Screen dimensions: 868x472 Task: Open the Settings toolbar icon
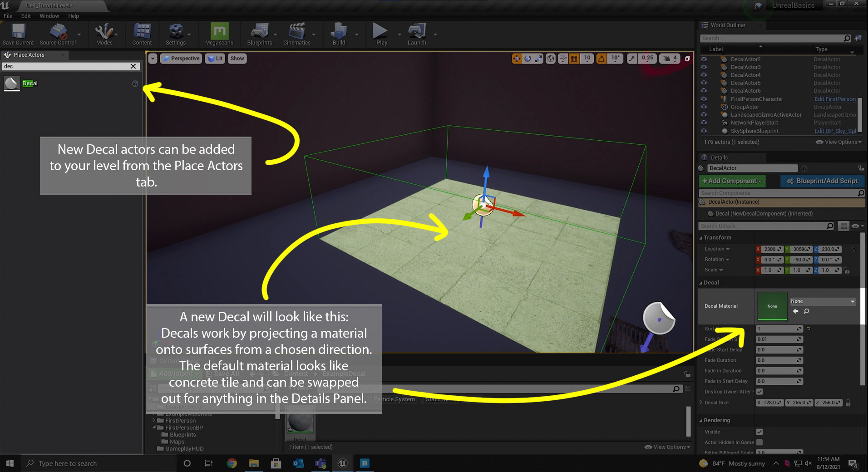click(x=176, y=34)
